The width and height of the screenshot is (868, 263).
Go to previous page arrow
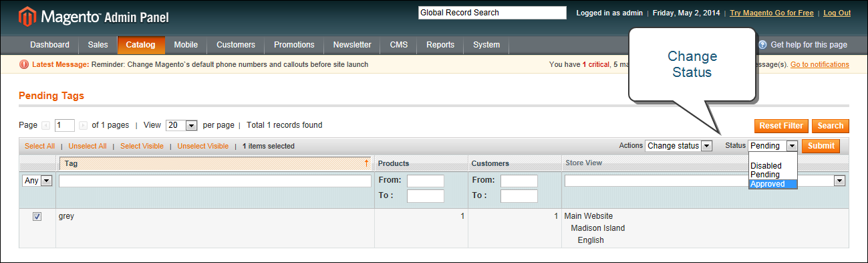coord(46,125)
